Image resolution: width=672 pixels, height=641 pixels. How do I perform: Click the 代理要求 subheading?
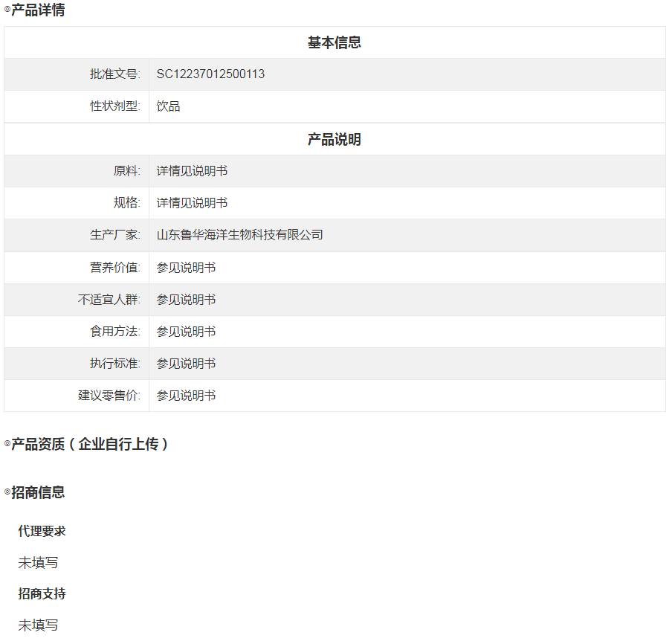42,531
